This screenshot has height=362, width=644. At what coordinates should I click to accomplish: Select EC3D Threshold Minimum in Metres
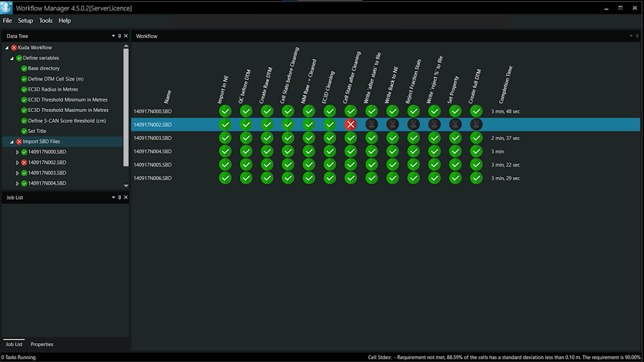[68, 100]
